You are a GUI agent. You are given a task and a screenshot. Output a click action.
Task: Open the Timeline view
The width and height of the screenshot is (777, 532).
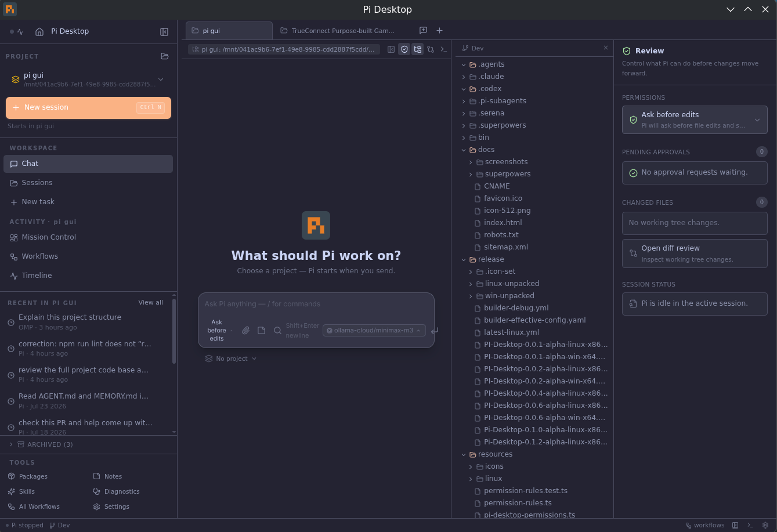[88, 276]
